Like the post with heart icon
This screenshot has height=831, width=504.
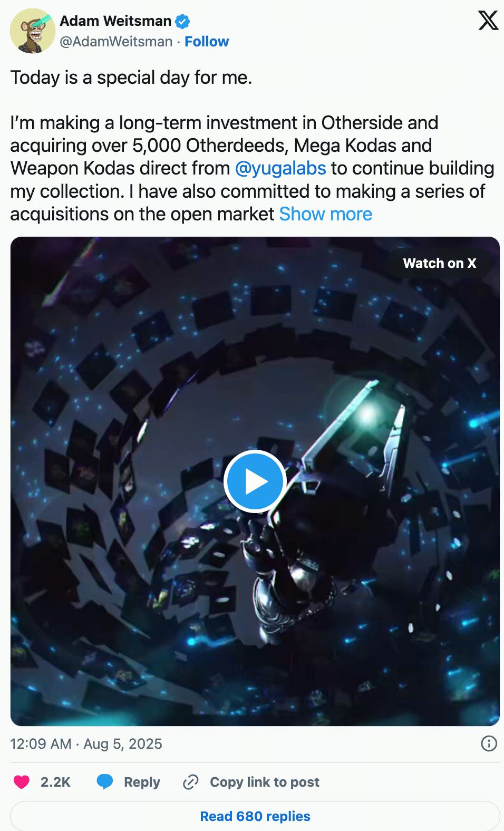point(22,782)
